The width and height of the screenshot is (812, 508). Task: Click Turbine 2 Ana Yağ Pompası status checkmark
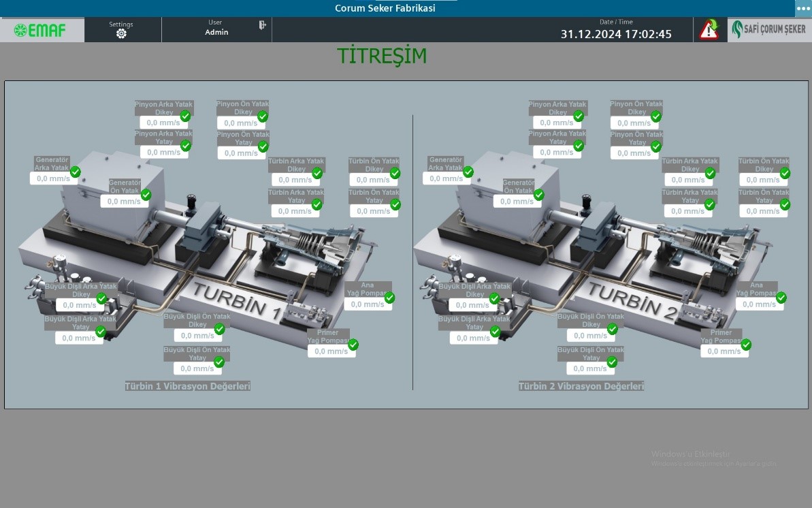coord(781,298)
